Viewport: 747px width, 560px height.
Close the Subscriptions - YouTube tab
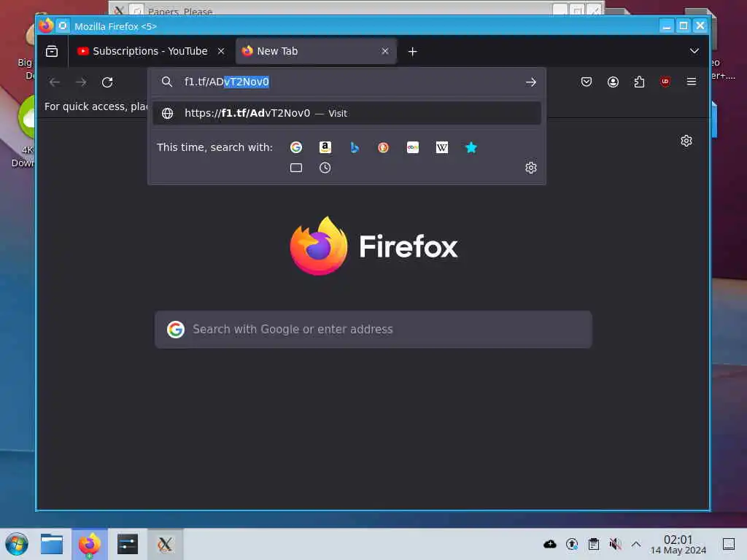click(x=221, y=51)
